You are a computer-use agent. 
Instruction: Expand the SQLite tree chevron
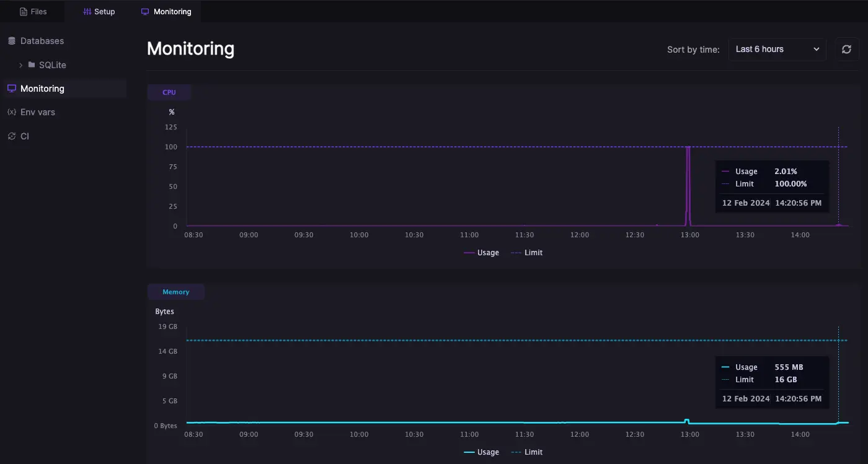coord(21,65)
